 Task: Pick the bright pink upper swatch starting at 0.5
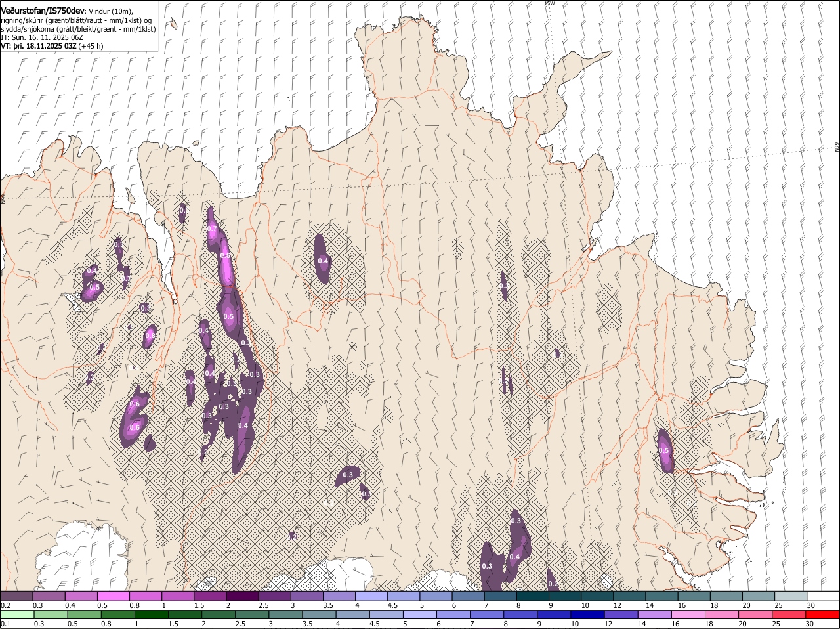coord(113,596)
